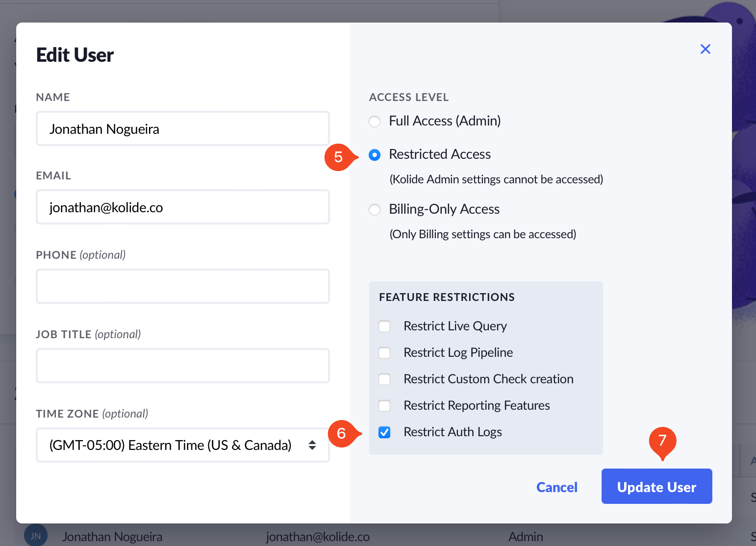756x546 pixels.
Task: Select Billing-Only Access radio button
Action: 375,210
